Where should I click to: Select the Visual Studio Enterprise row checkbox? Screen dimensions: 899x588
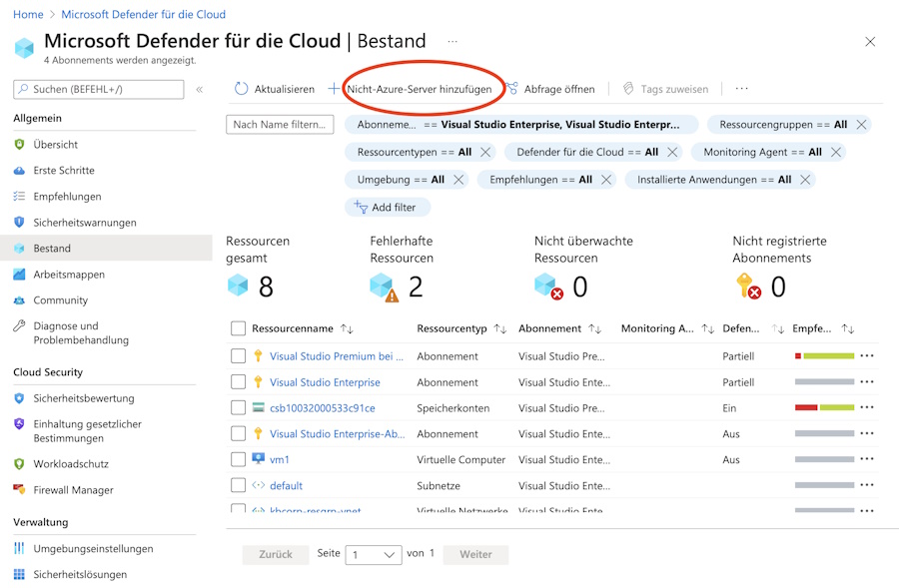point(238,381)
